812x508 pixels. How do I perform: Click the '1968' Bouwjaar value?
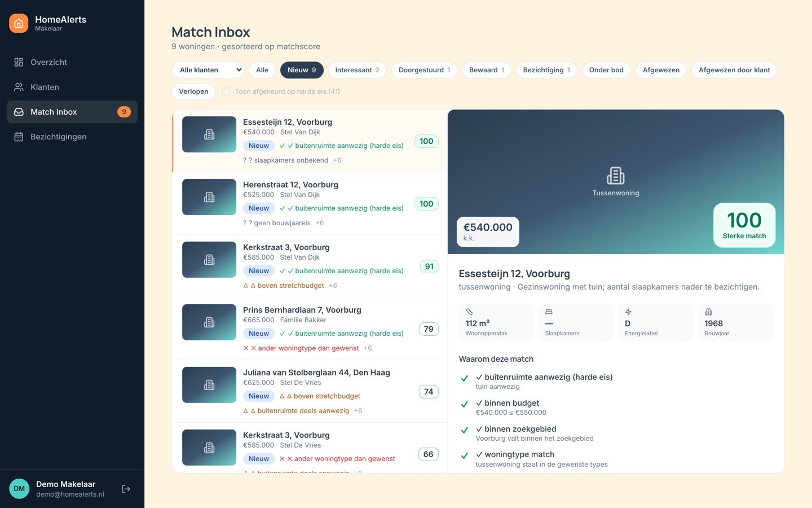pos(714,323)
